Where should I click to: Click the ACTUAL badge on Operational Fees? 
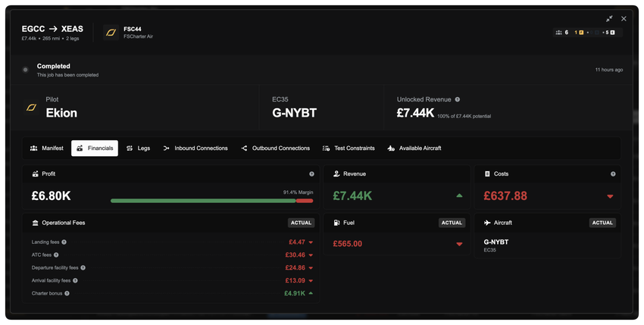pos(301,223)
